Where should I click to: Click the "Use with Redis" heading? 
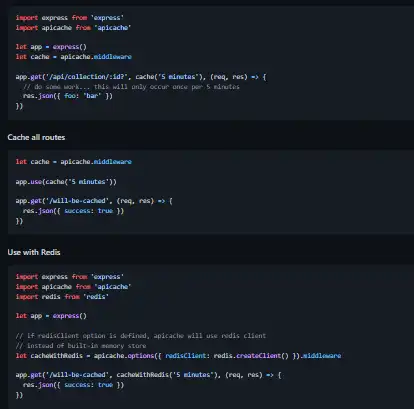pyautogui.click(x=34, y=252)
